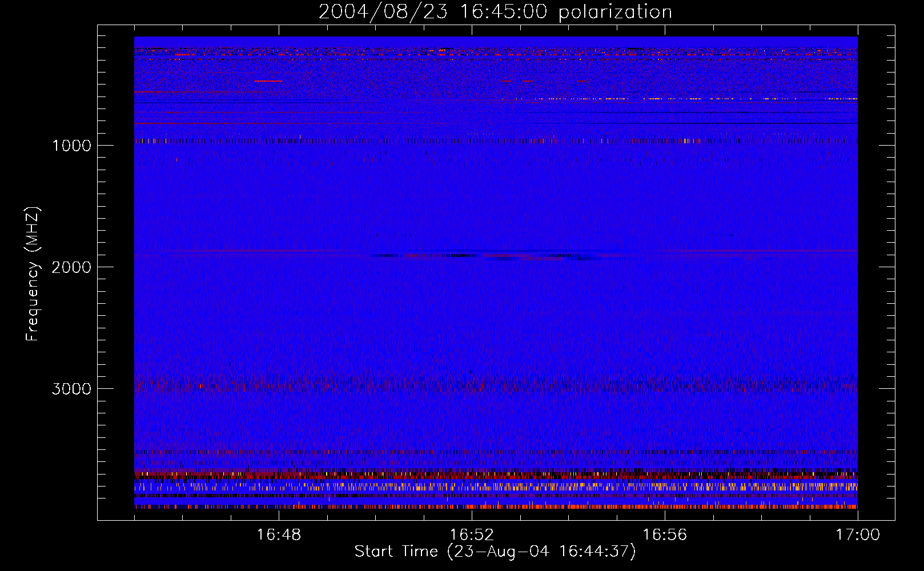Click the 16:56 time tick label
This screenshot has width=924, height=571.
click(665, 535)
